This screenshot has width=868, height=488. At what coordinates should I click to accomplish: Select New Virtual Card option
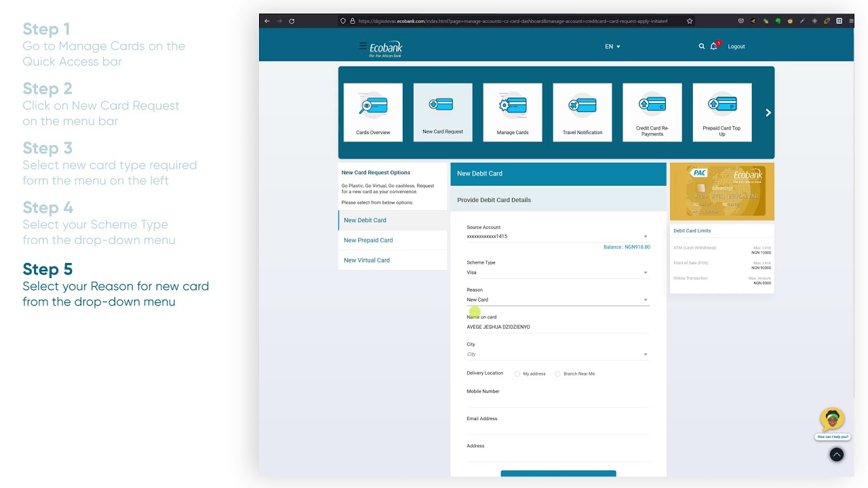(393, 260)
